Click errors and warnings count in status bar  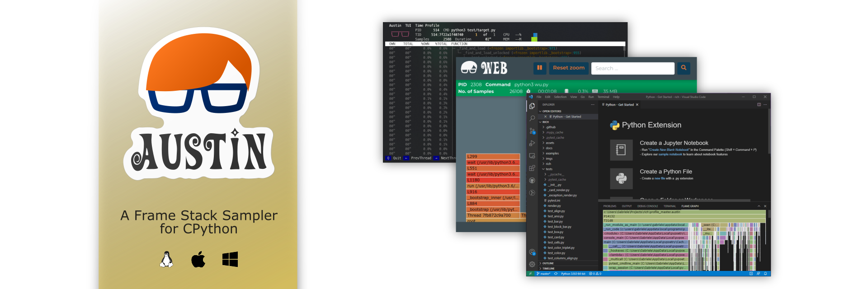[x=595, y=274]
